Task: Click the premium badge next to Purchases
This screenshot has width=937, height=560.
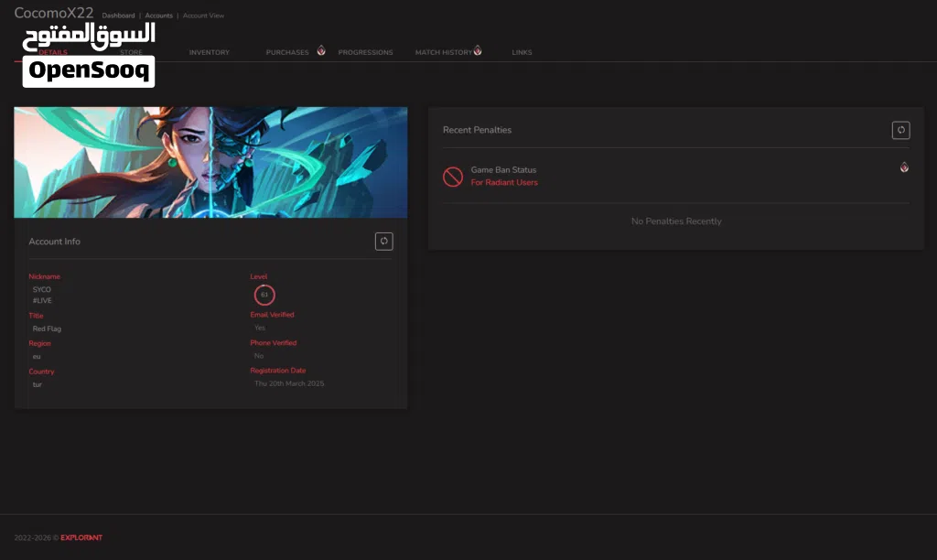Action: (x=321, y=50)
